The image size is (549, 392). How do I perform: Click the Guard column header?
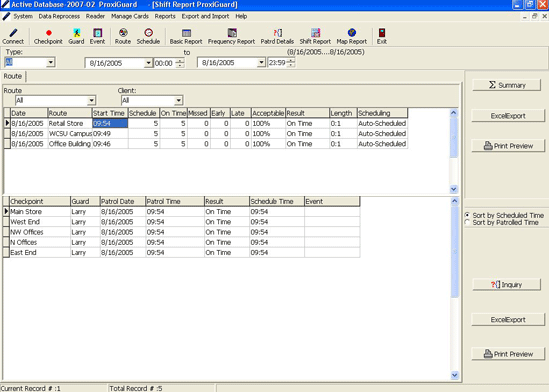pos(85,201)
